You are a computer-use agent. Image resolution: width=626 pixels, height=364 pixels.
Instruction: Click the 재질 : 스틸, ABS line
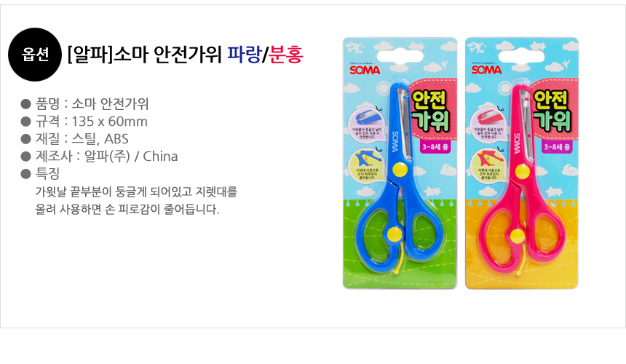[75, 139]
